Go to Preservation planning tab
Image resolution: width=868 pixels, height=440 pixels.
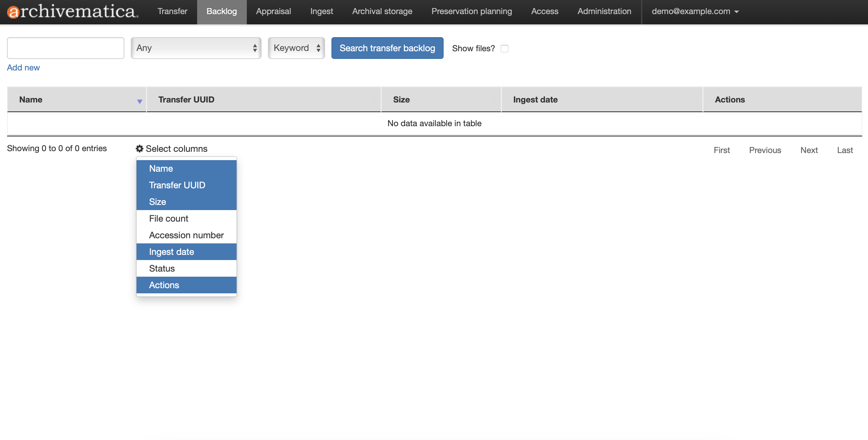472,12
